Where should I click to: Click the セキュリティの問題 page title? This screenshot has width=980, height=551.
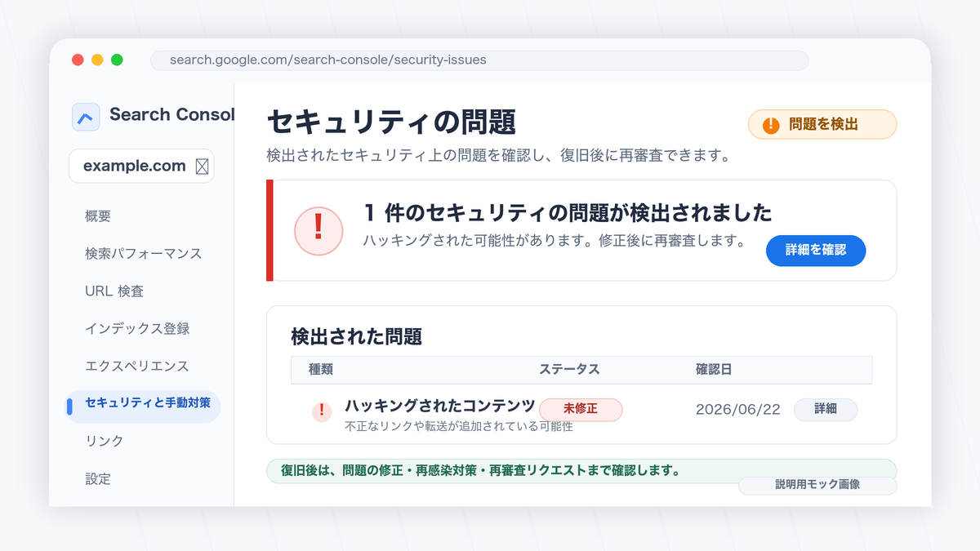pos(392,122)
